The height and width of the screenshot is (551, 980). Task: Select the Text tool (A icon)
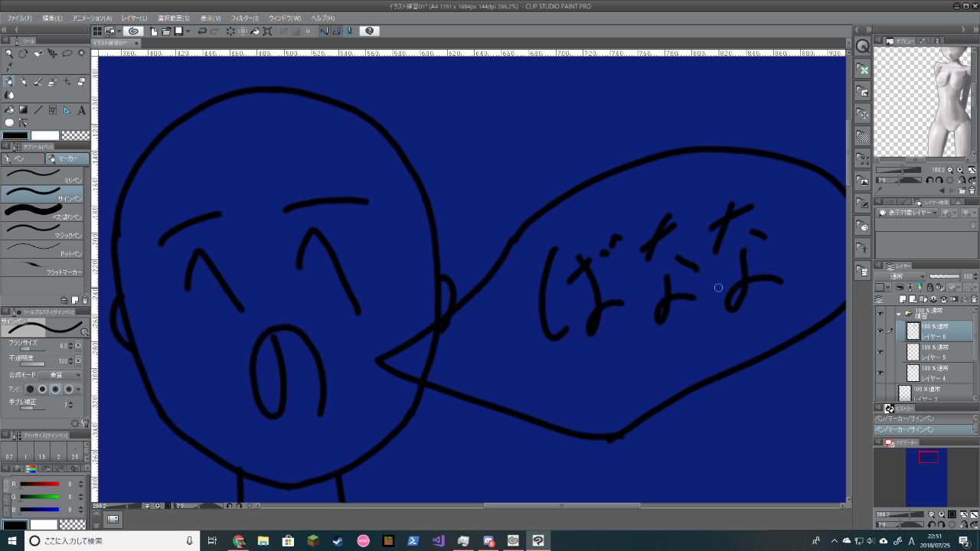(x=81, y=110)
